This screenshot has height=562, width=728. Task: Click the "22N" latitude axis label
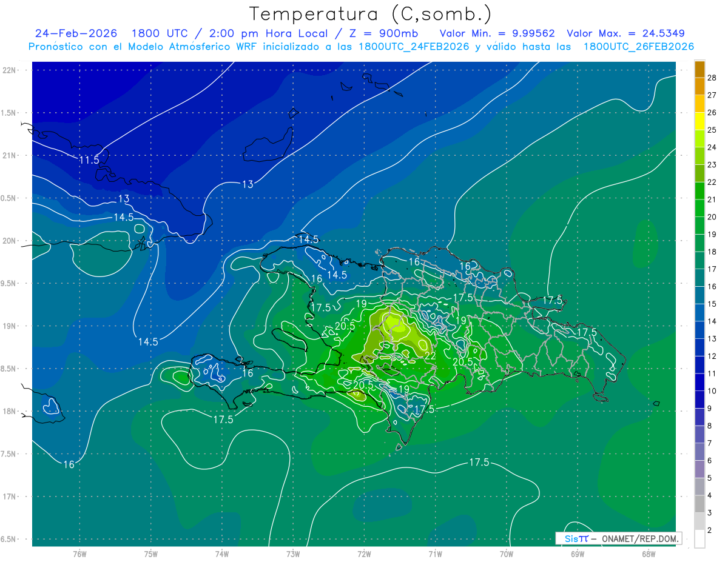[9, 70]
